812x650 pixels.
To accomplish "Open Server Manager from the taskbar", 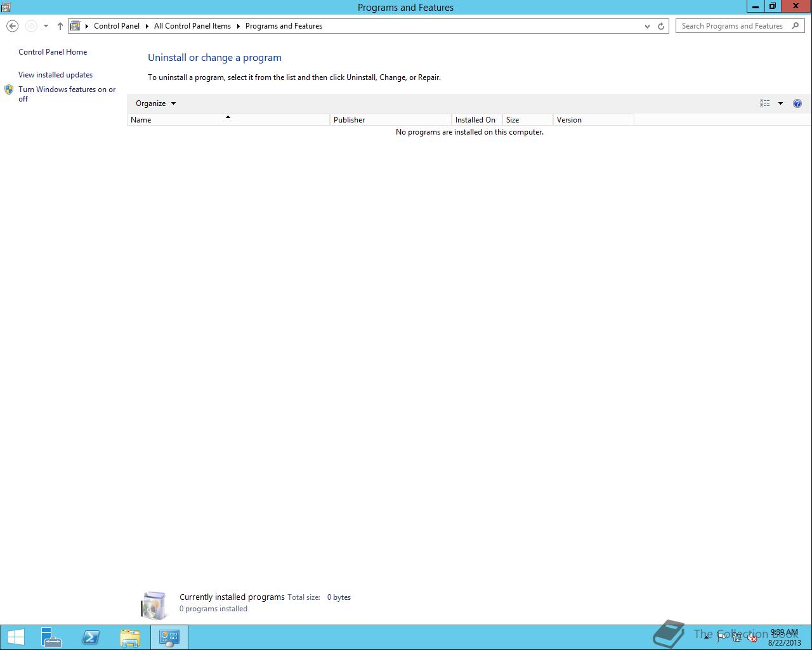I will 51,637.
